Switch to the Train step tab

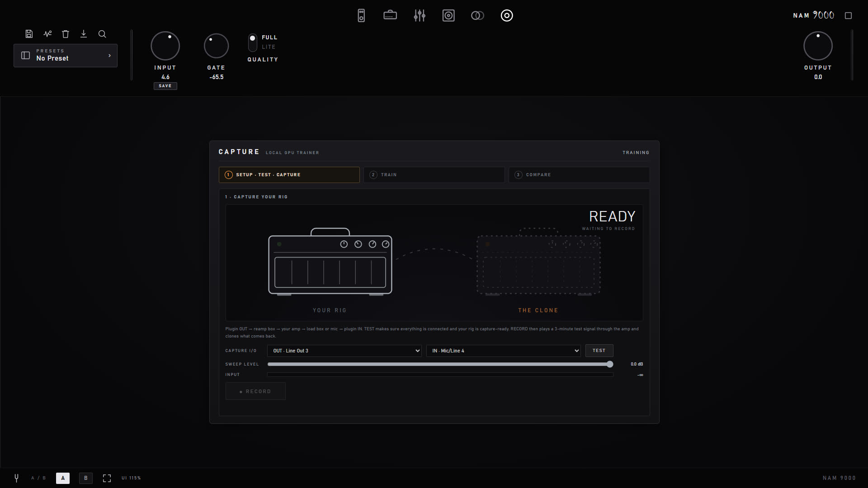434,175
